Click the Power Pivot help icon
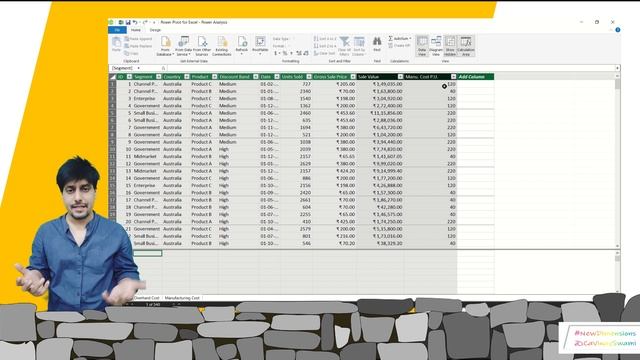 618,30
